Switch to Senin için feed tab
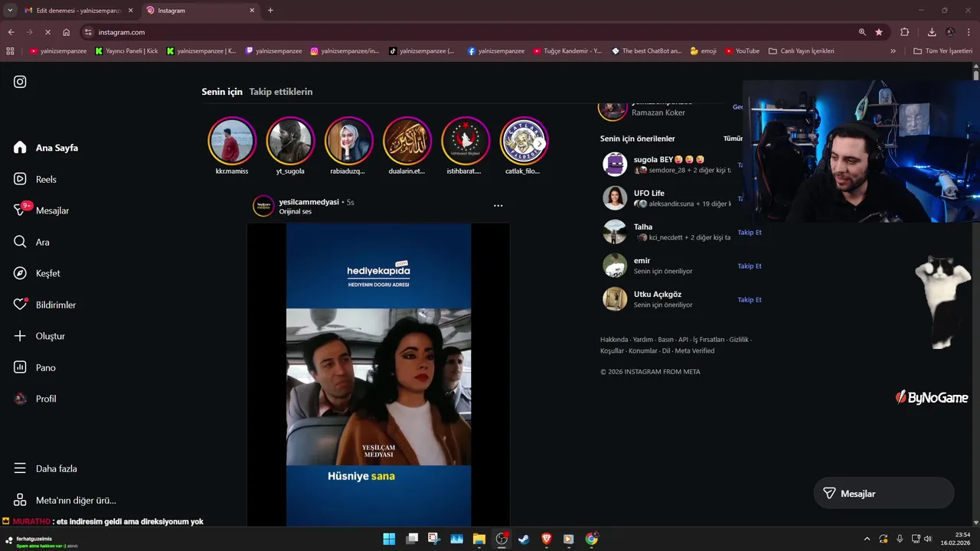The height and width of the screenshot is (551, 980). click(x=222, y=92)
